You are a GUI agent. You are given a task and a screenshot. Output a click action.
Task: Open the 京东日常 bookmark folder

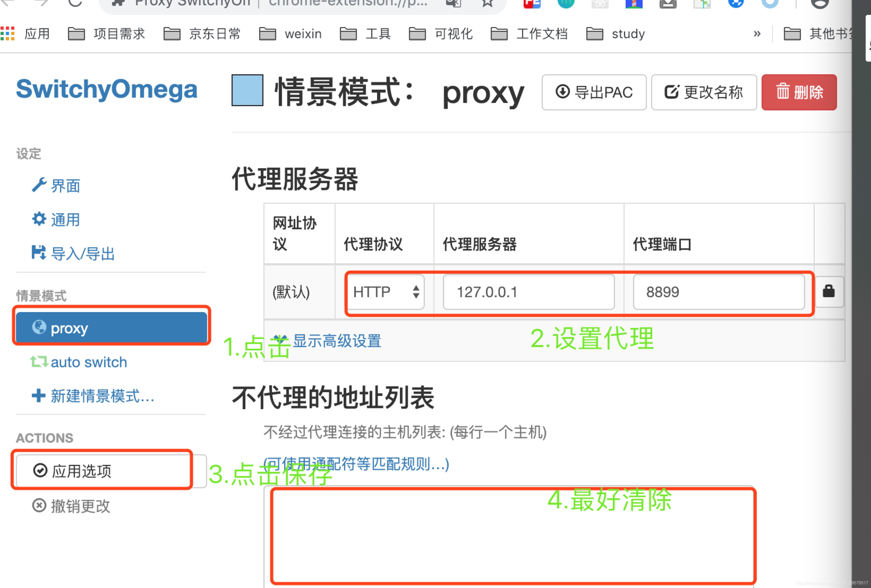pyautogui.click(x=202, y=34)
